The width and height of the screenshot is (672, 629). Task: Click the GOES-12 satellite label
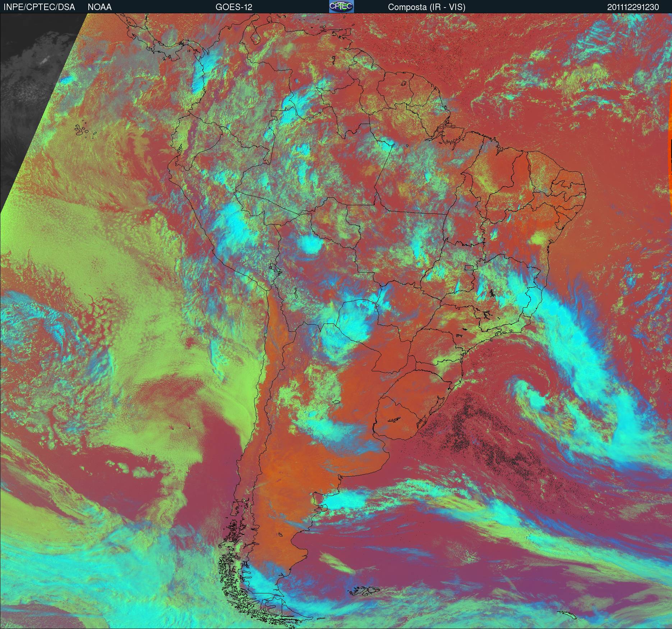(x=234, y=7)
